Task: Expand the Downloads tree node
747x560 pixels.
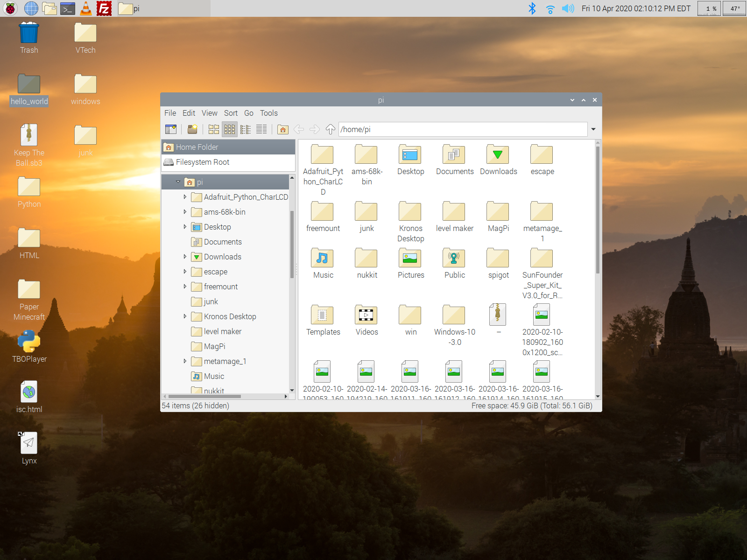Action: [185, 257]
